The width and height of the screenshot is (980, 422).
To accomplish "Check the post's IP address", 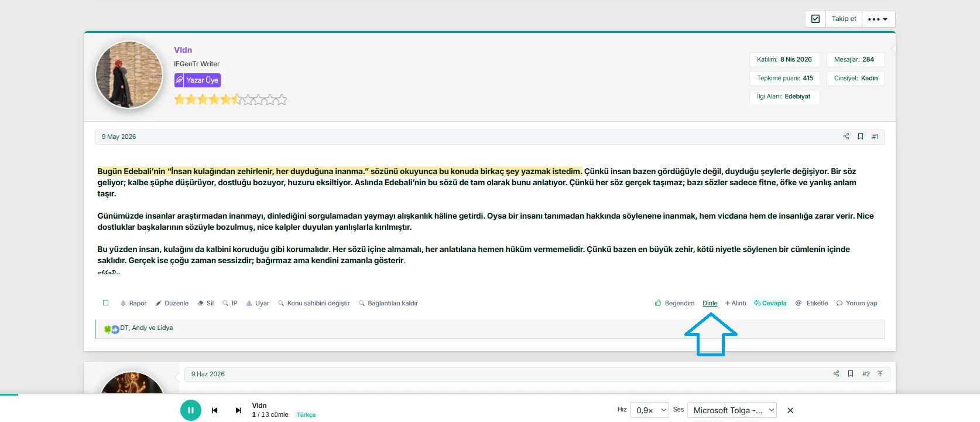I will pyautogui.click(x=230, y=303).
